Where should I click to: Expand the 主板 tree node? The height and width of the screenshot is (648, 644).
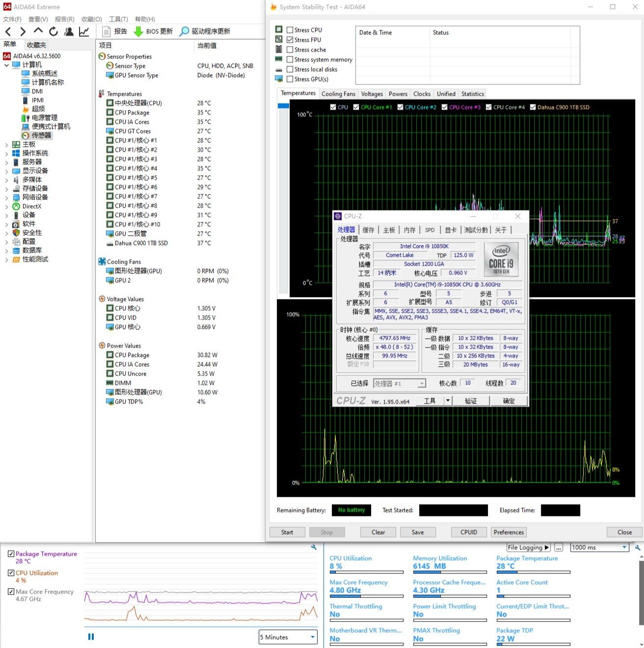coord(6,144)
